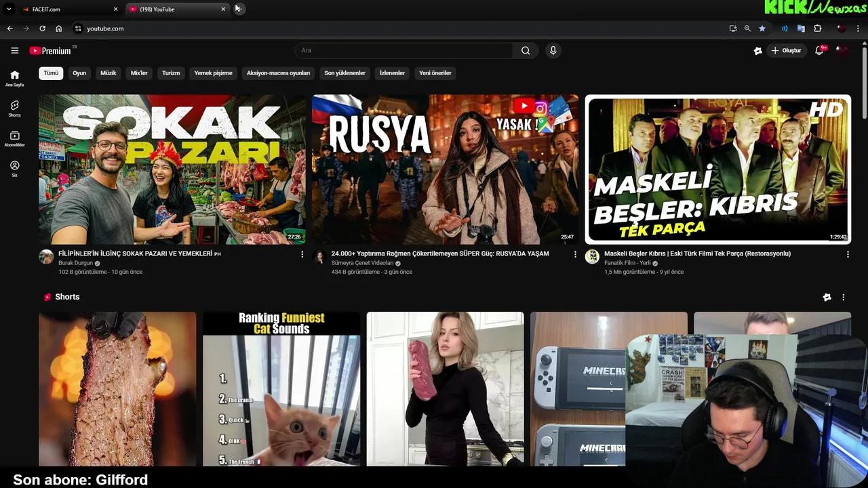Click the Oluştur create button
Viewport: 868px width, 488px height.
(x=786, y=51)
